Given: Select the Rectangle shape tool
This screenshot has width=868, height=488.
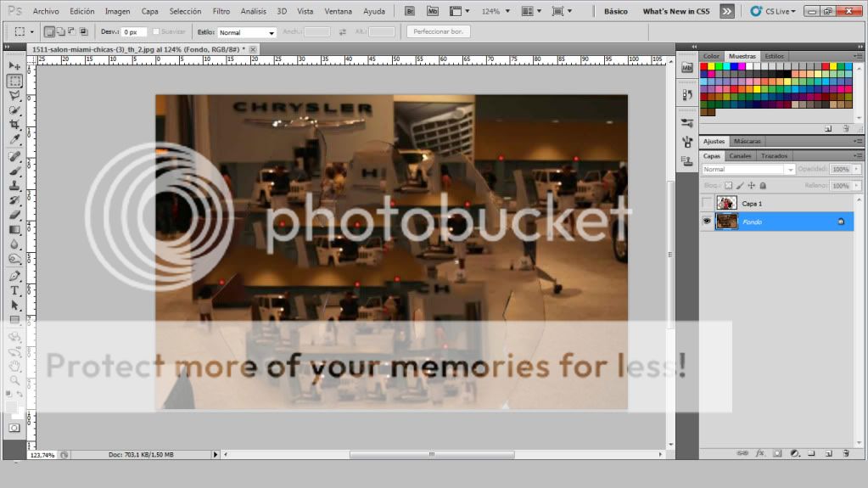Looking at the screenshot, I should (14, 320).
